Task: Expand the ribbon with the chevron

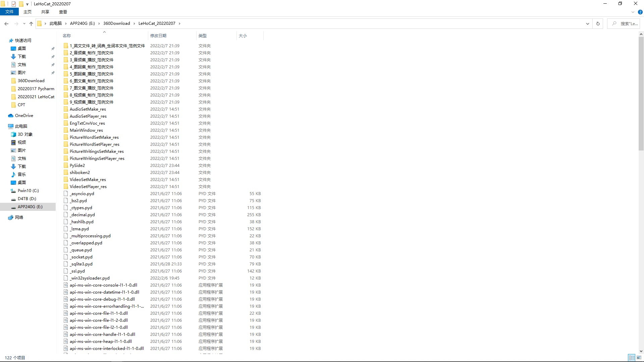Action: [633, 12]
